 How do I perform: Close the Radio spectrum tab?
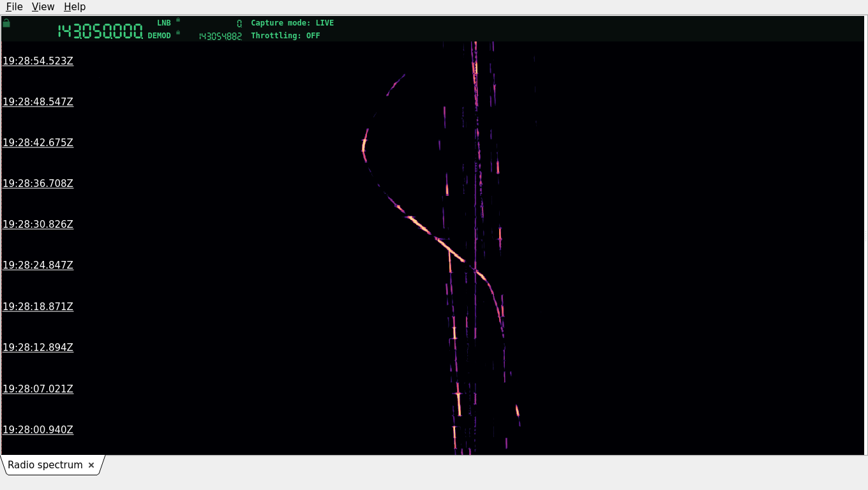(91, 465)
